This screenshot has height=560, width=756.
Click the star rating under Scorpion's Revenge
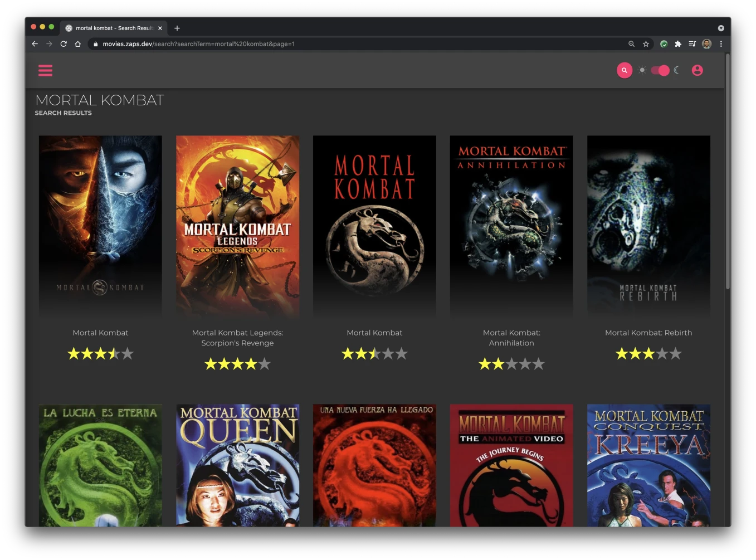[237, 364]
